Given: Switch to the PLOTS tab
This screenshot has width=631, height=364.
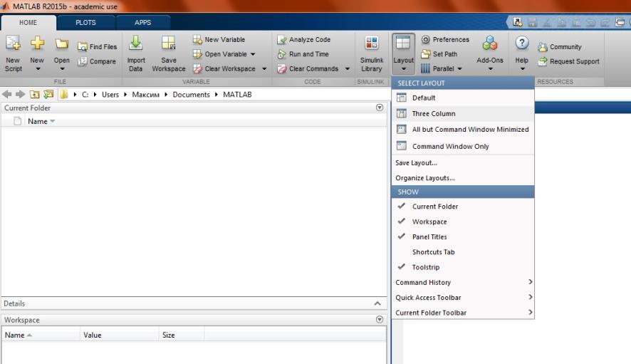Looking at the screenshot, I should pos(85,23).
